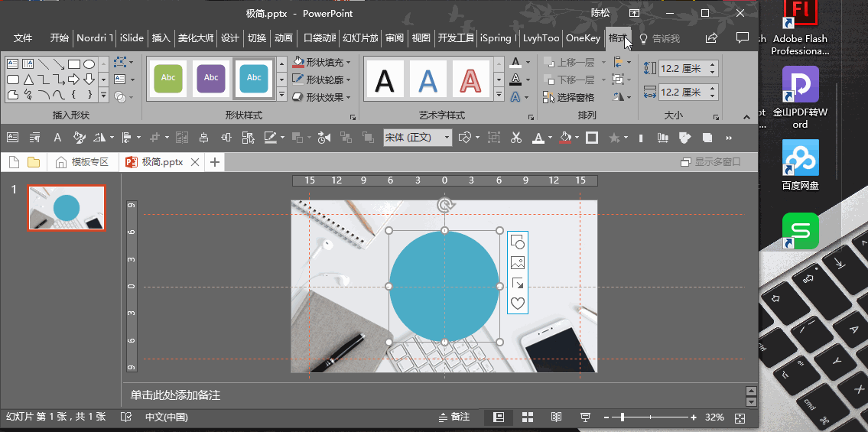Image resolution: width=868 pixels, height=432 pixels.
Task: Fit slide to current window
Action: [x=740, y=417]
